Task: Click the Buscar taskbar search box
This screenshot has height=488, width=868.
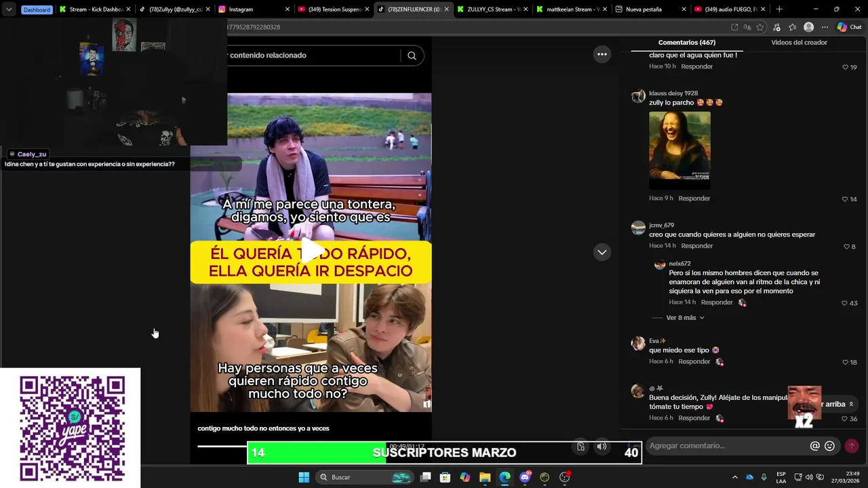Action: pos(366,477)
